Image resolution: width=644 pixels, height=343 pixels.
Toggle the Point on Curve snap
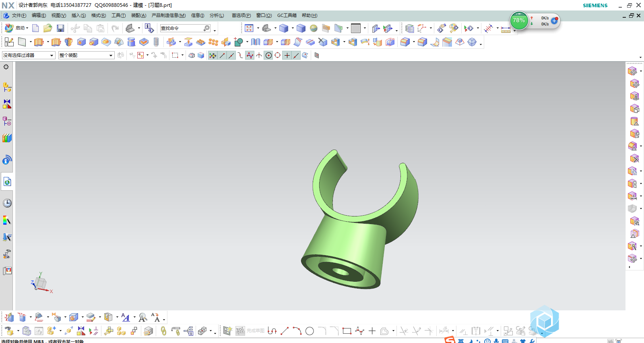coord(296,55)
